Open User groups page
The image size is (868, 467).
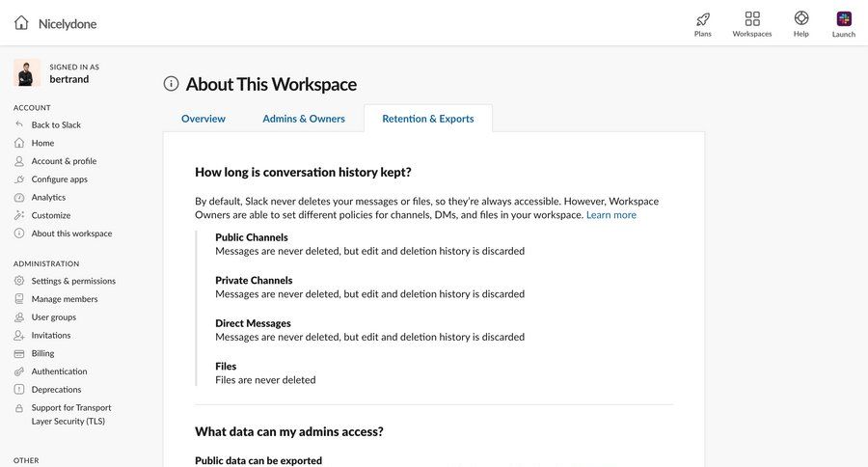54,317
